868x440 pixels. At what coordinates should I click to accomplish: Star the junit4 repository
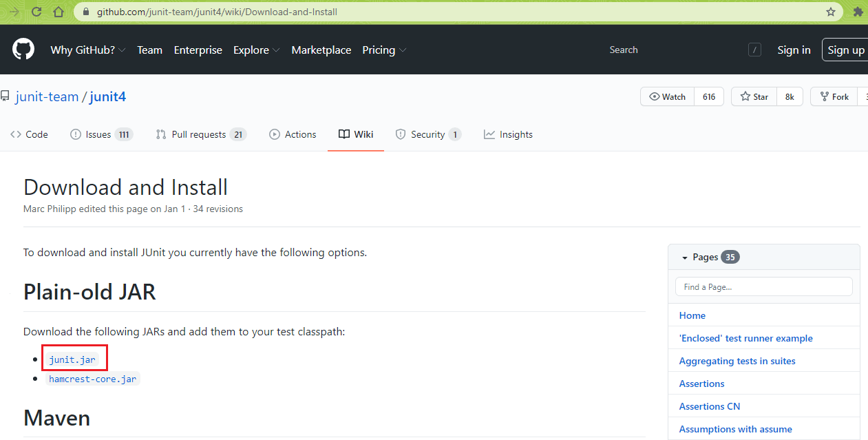tap(754, 97)
